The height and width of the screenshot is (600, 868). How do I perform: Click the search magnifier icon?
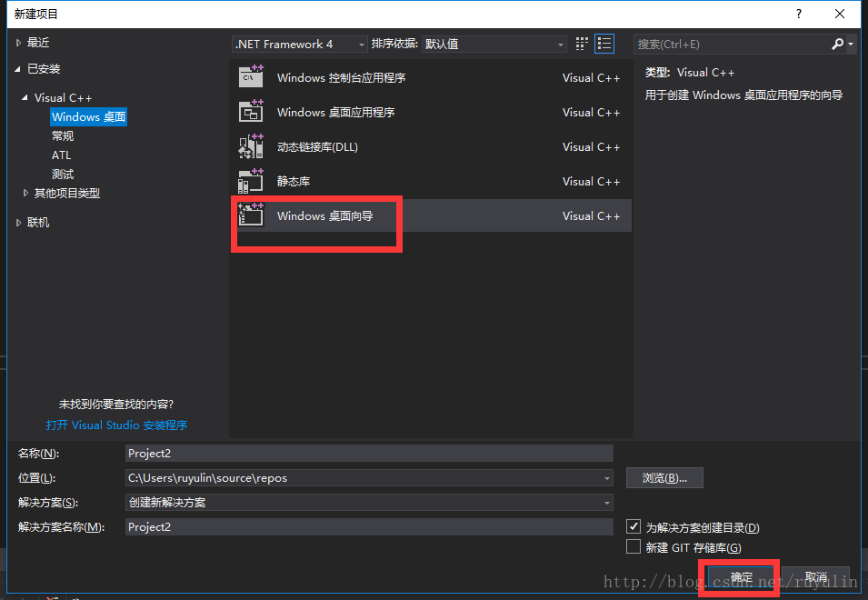(837, 44)
